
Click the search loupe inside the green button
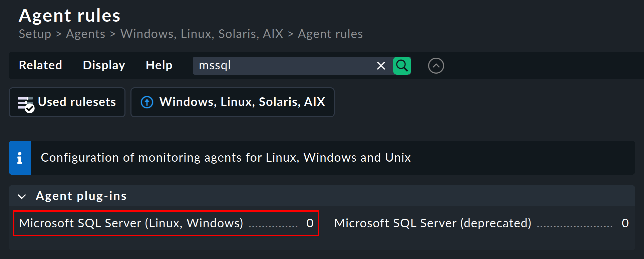click(x=402, y=65)
